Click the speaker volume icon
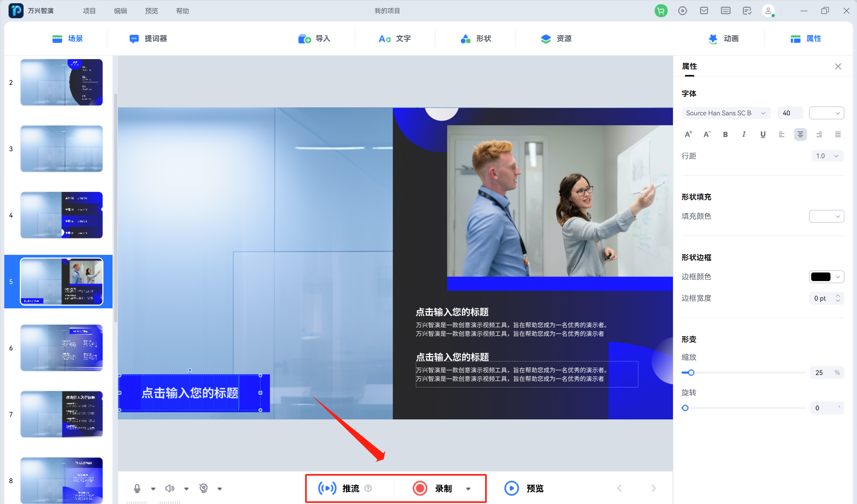The image size is (857, 504). (170, 488)
